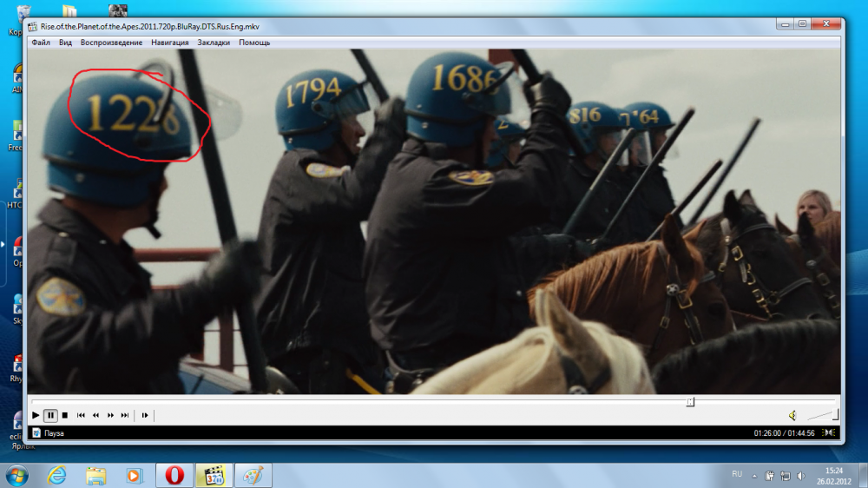This screenshot has height=488, width=868.
Task: Open the Навигация menu
Action: pyautogui.click(x=170, y=43)
